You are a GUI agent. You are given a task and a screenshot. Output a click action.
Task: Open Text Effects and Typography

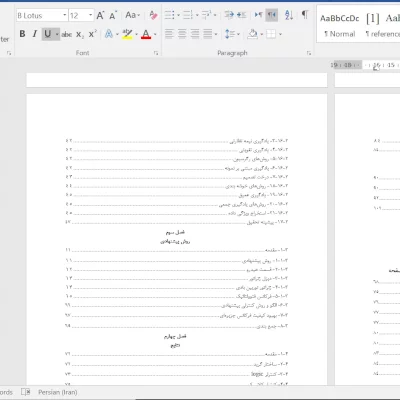pos(109,34)
